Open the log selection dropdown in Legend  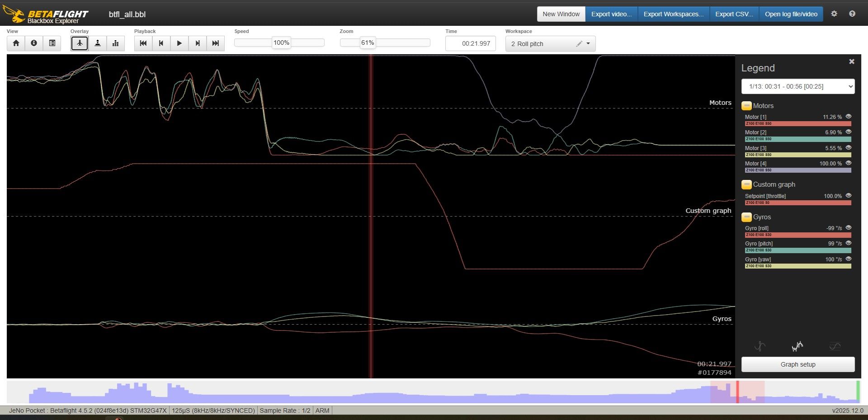798,86
